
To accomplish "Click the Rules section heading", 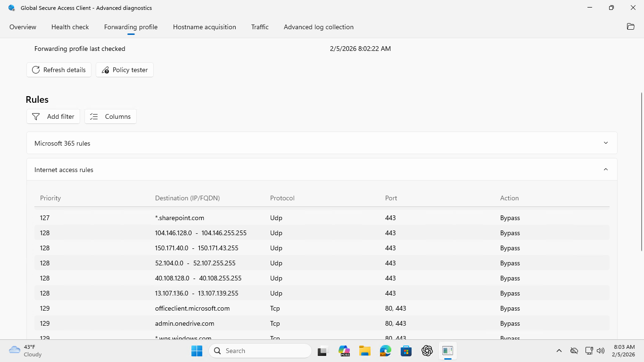I will 37,99.
